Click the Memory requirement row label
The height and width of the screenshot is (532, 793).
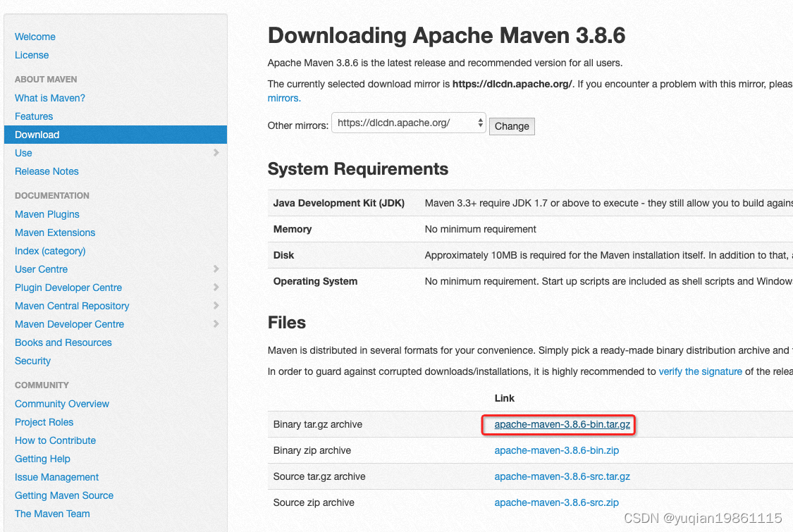pyautogui.click(x=293, y=229)
